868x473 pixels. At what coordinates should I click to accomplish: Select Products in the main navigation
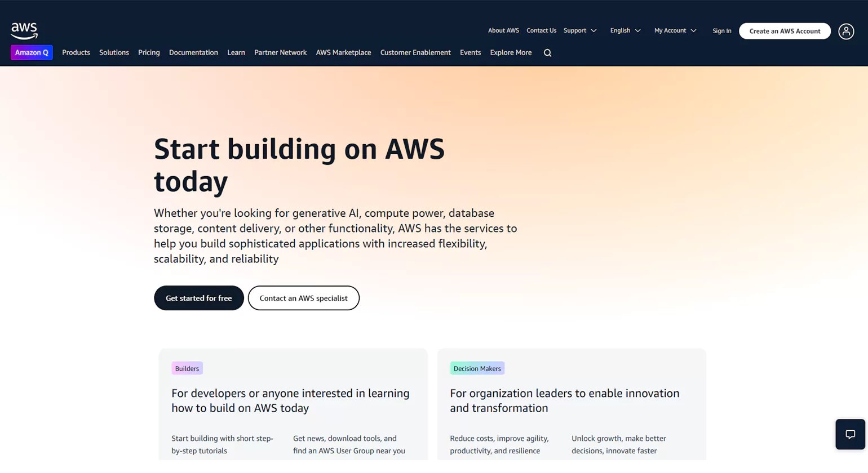(76, 52)
